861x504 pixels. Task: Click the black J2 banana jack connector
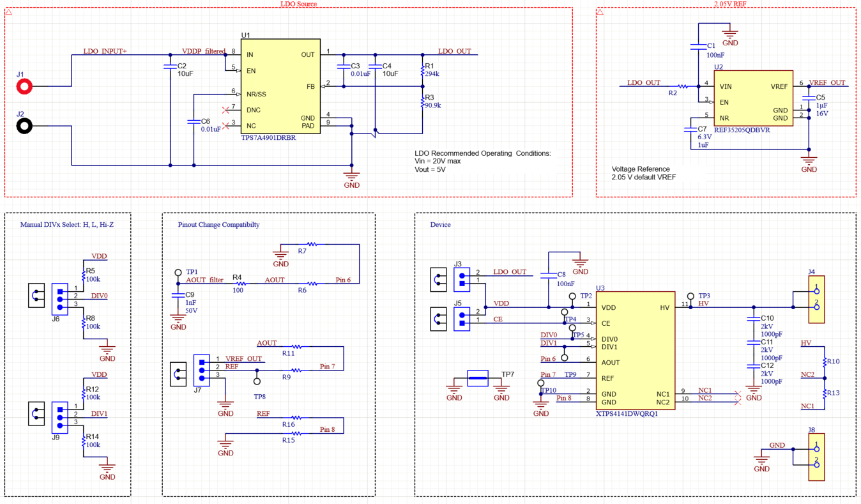[24, 126]
